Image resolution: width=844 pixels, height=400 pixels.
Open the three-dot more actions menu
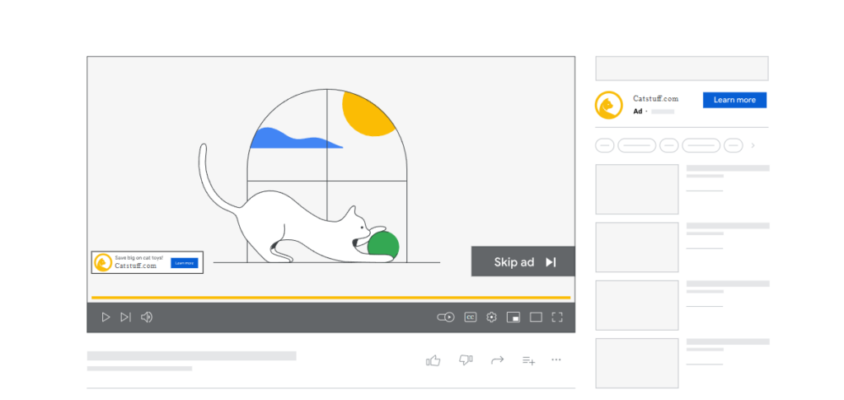557,360
